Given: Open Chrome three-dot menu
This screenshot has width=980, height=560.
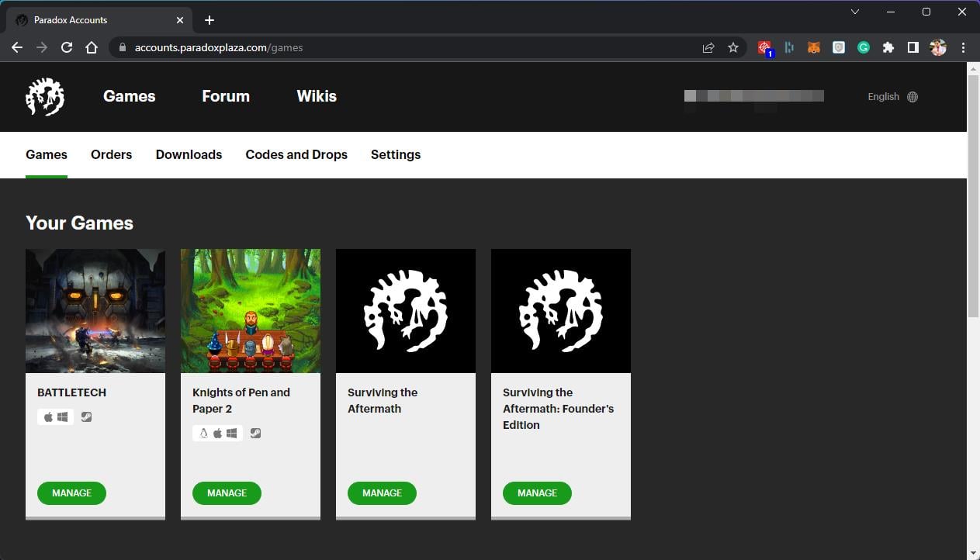Looking at the screenshot, I should pos(963,47).
